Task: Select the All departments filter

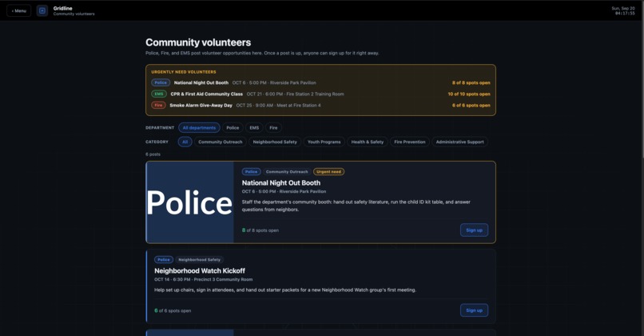Action: (199, 128)
